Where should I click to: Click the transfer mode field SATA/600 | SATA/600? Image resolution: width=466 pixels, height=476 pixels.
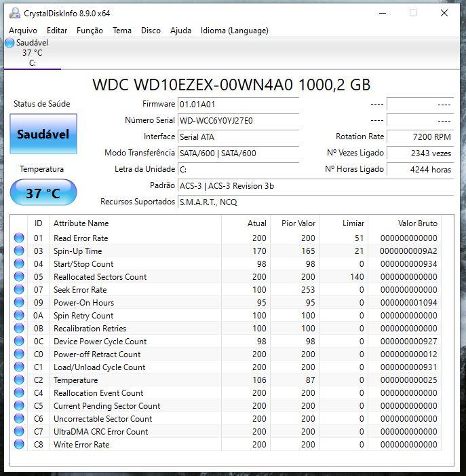click(x=238, y=153)
